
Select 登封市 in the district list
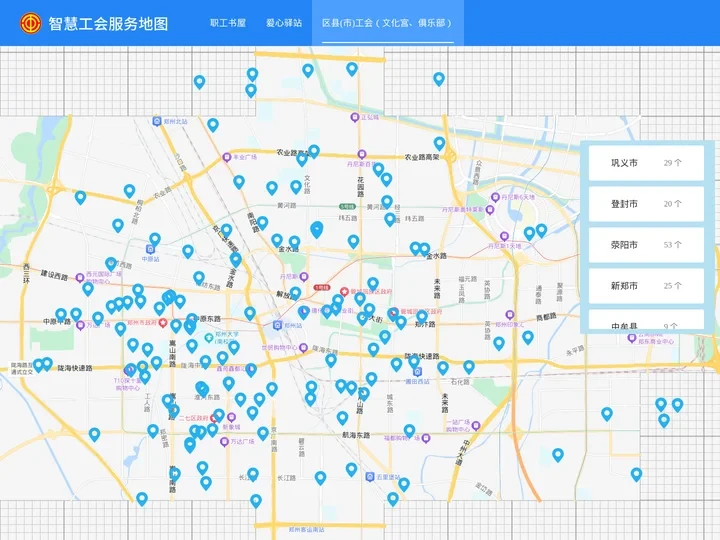tap(646, 204)
